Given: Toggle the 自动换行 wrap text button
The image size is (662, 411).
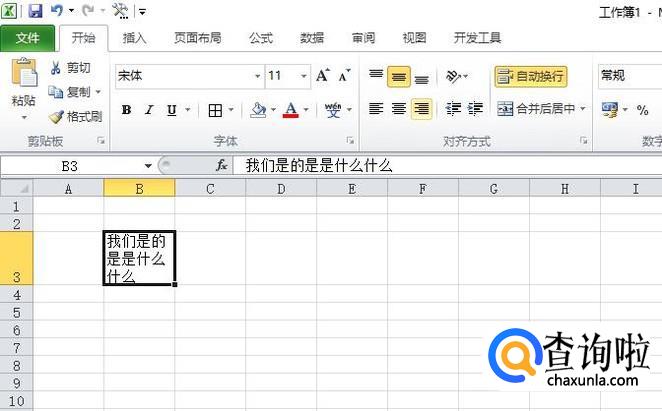Looking at the screenshot, I should (531, 76).
